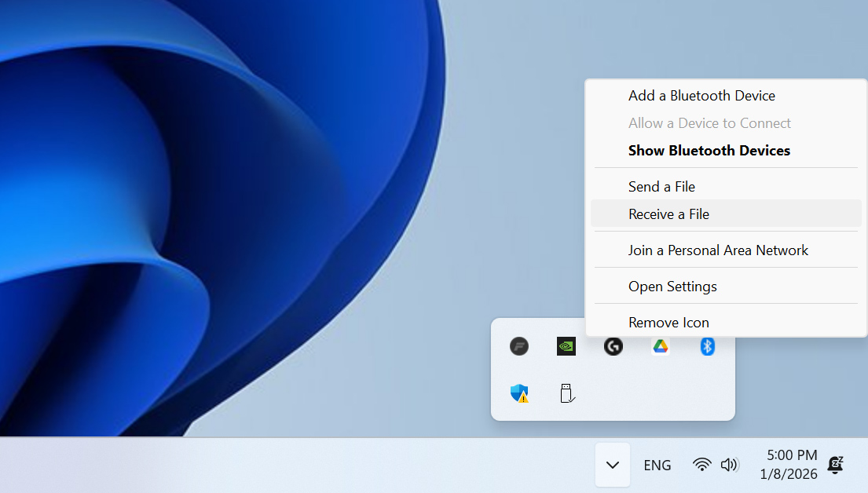The height and width of the screenshot is (493, 868).
Task: Select Join a Personal Area Network
Action: click(x=718, y=250)
